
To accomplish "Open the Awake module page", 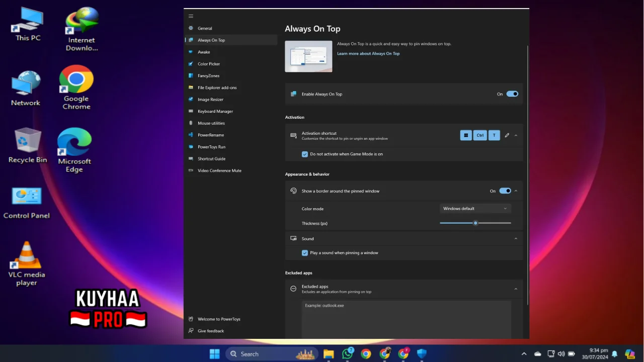I will point(231,52).
